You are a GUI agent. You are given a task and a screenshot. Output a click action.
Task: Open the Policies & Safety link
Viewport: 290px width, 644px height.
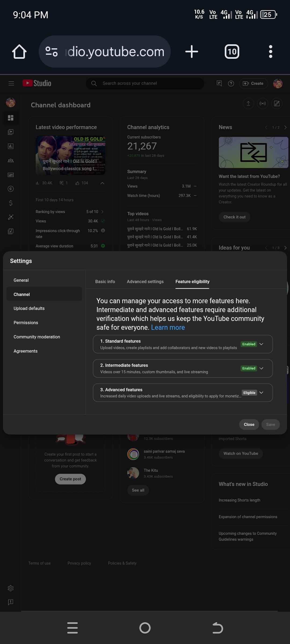(x=122, y=563)
